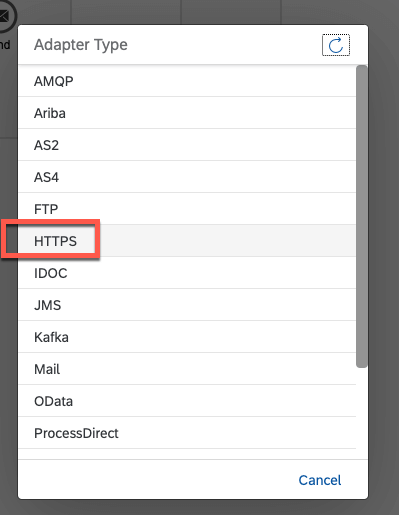Viewport: 399px width, 515px height.
Task: Click partially visible row under ProcessDirect
Action: (x=187, y=454)
